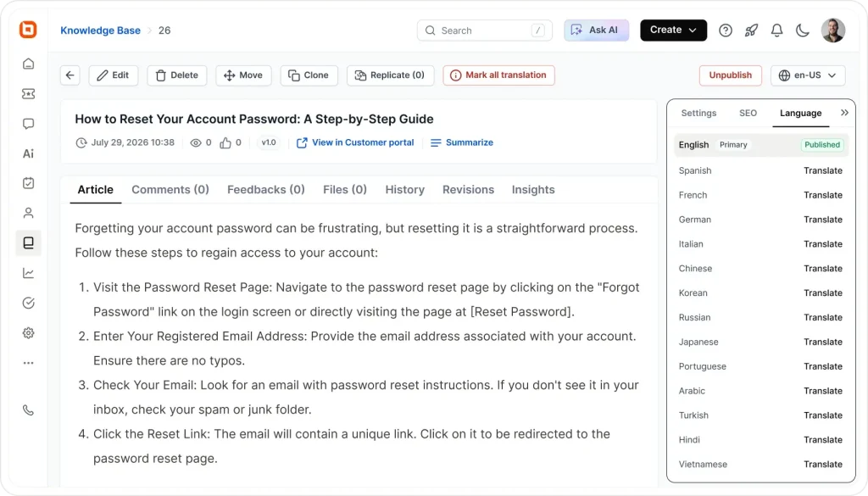
Task: Open the phone icon in sidebar
Action: tap(28, 410)
